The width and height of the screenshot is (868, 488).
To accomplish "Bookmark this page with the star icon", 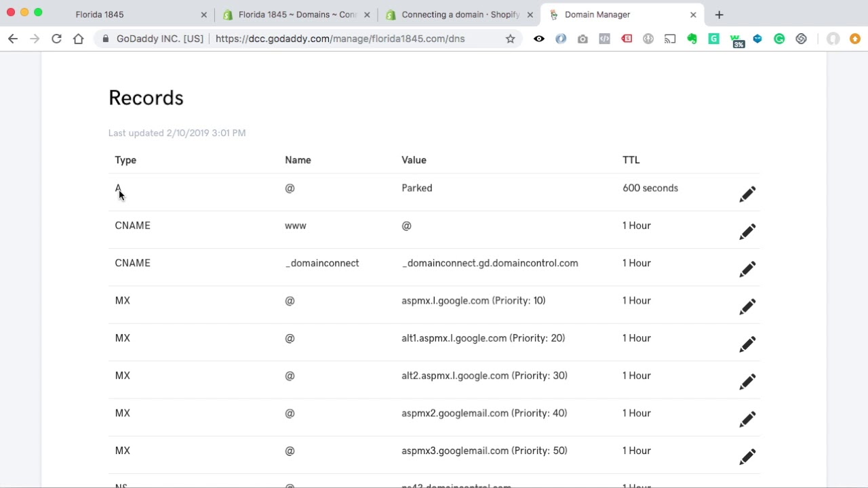I will (511, 39).
